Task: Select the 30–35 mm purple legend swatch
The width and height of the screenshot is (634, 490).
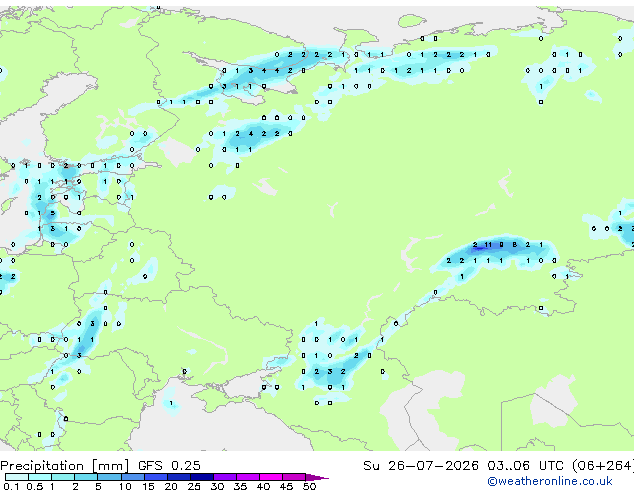Action: pyautogui.click(x=225, y=477)
